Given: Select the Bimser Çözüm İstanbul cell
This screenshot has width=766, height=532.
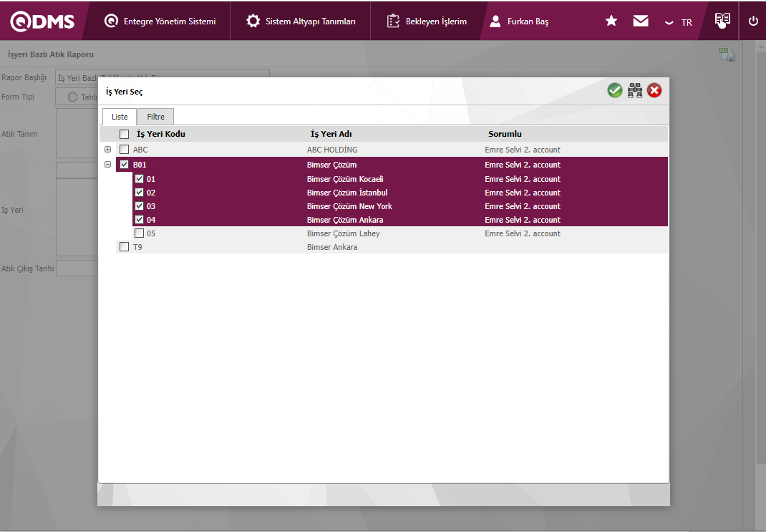Looking at the screenshot, I should pyautogui.click(x=347, y=193).
